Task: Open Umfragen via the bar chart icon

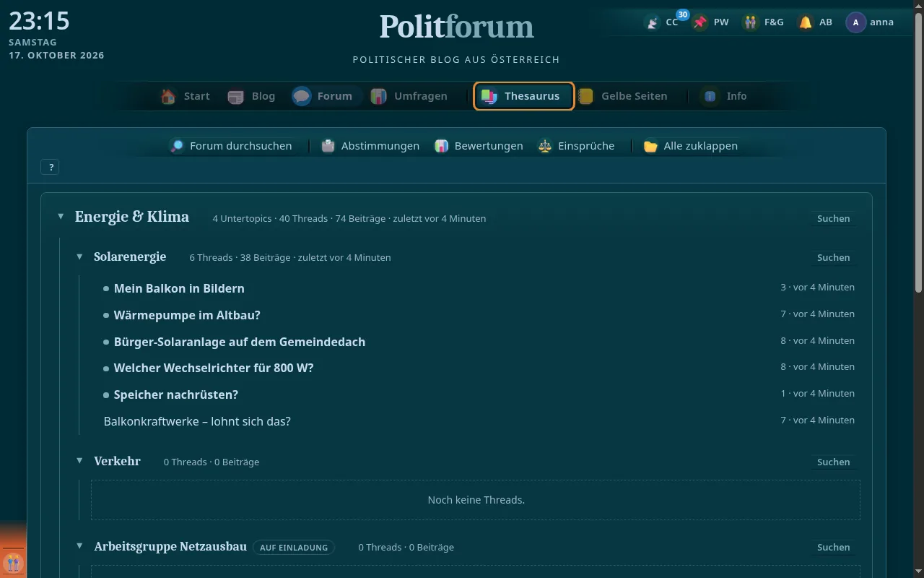Action: pos(378,96)
